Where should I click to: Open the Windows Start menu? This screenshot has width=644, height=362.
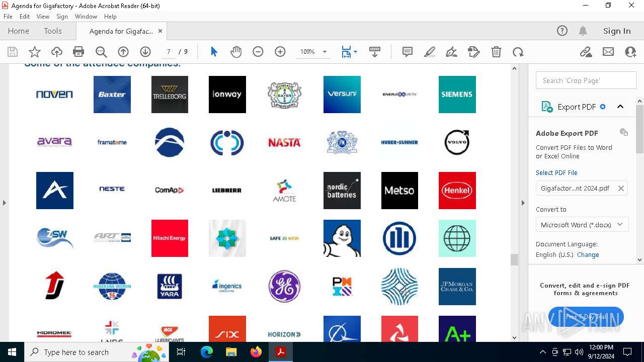click(x=12, y=352)
